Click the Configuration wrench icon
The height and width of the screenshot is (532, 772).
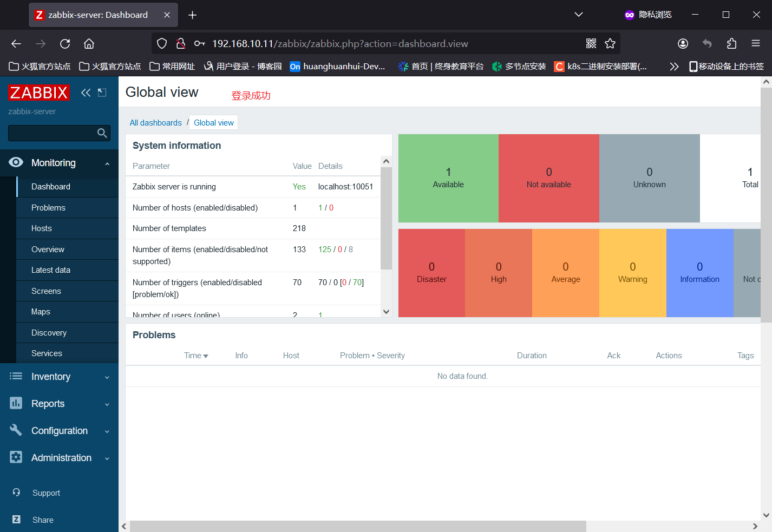coord(16,430)
